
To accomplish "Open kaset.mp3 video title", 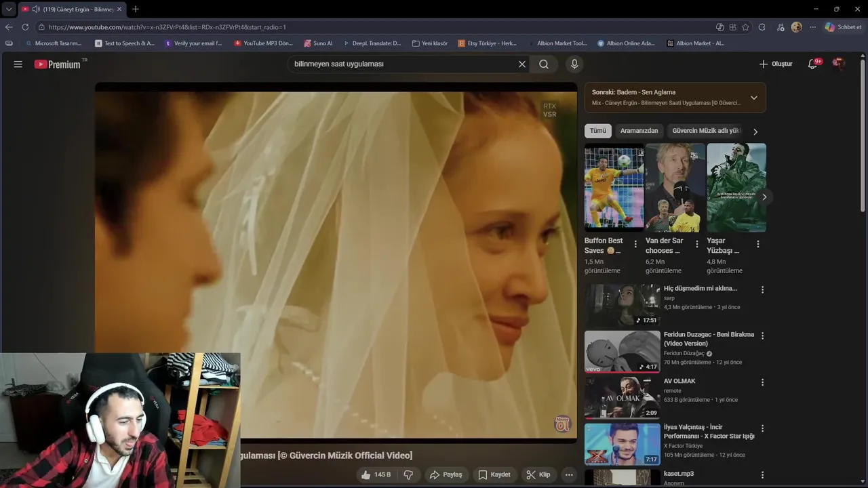I will point(679,474).
